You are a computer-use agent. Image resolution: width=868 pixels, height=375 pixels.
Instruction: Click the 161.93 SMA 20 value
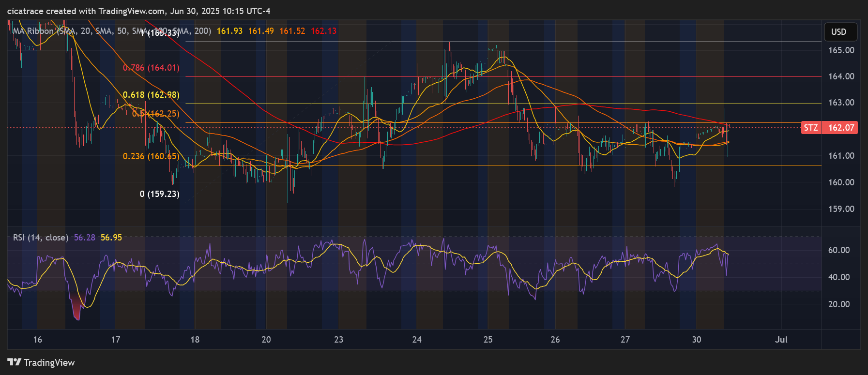tap(229, 31)
